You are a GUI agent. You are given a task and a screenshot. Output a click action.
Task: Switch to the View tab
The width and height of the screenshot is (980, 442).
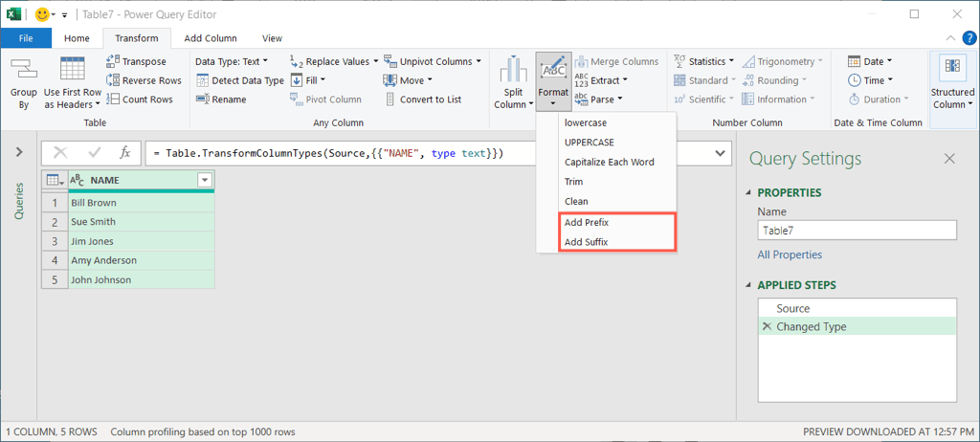(272, 38)
